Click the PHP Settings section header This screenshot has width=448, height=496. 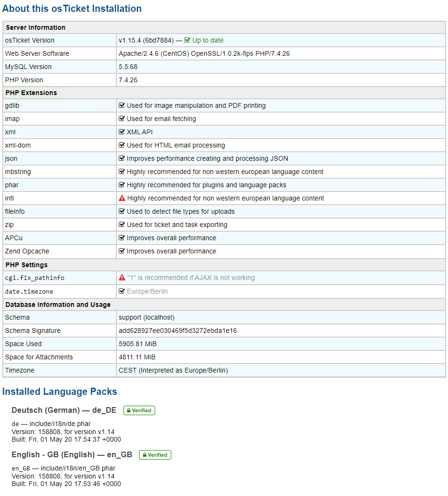26,265
